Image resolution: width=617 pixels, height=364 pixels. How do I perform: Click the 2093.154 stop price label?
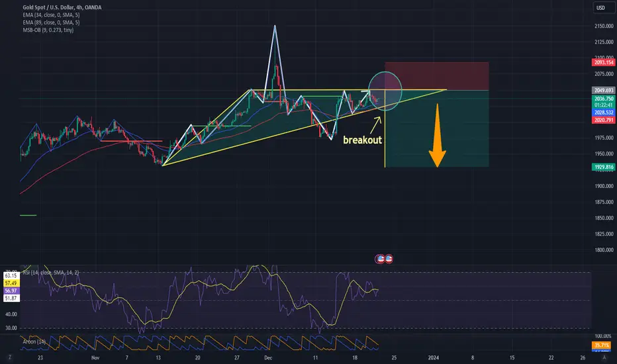603,63
